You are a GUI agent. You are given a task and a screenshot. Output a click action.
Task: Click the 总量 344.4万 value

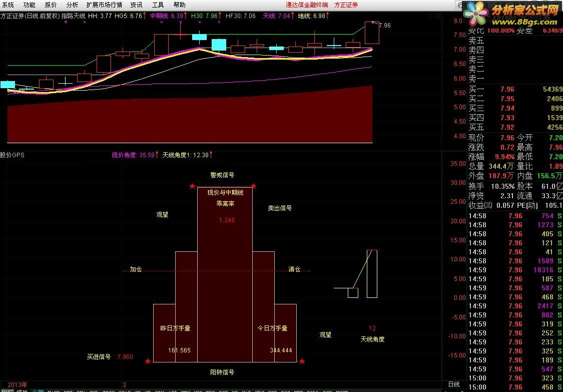pos(501,167)
